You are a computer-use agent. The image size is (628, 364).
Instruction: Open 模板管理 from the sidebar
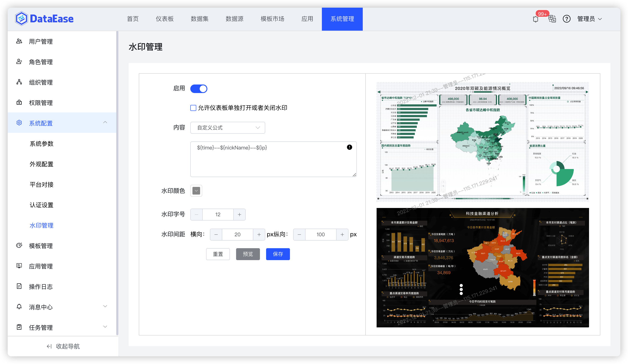pos(41,246)
